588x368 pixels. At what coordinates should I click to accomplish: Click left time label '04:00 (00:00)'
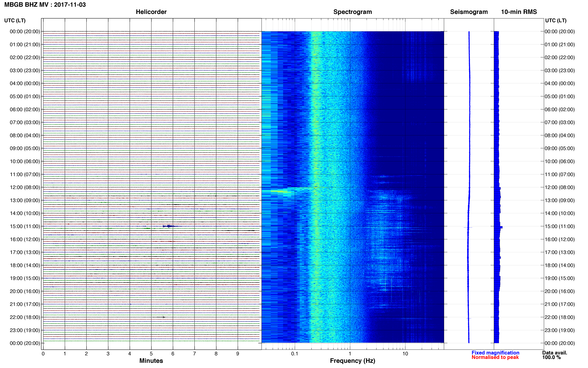[x=25, y=83]
